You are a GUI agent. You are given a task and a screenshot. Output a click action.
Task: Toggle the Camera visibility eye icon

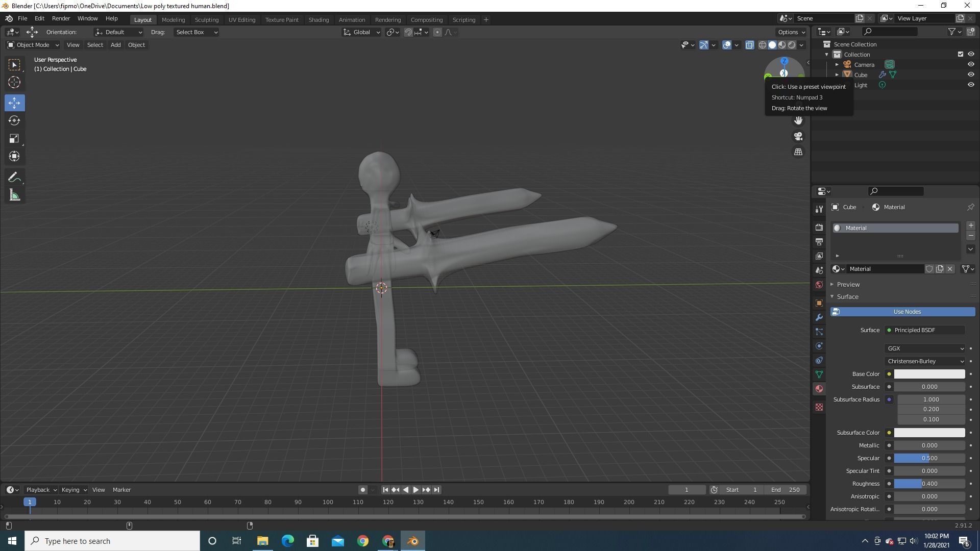coord(971,64)
